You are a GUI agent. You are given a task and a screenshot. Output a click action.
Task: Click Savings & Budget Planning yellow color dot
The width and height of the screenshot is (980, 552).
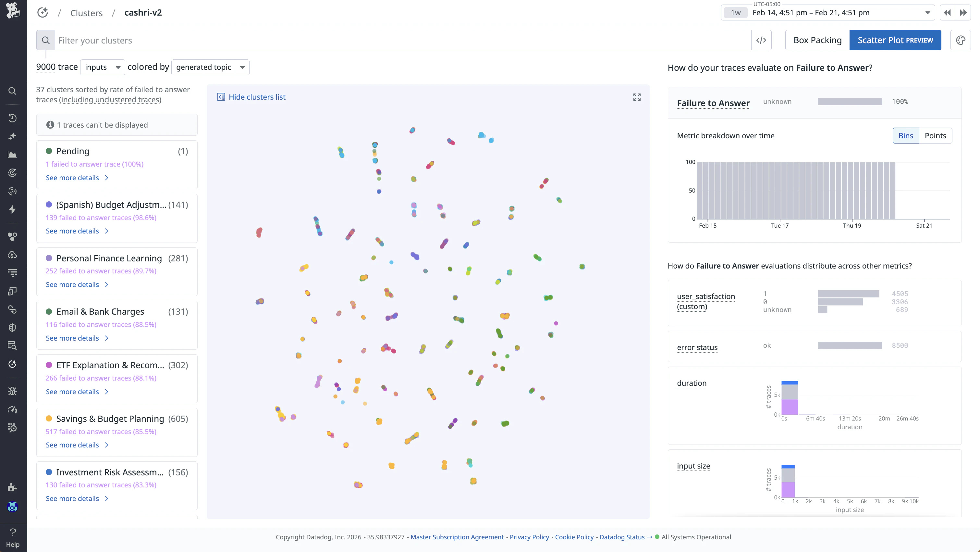click(x=49, y=418)
